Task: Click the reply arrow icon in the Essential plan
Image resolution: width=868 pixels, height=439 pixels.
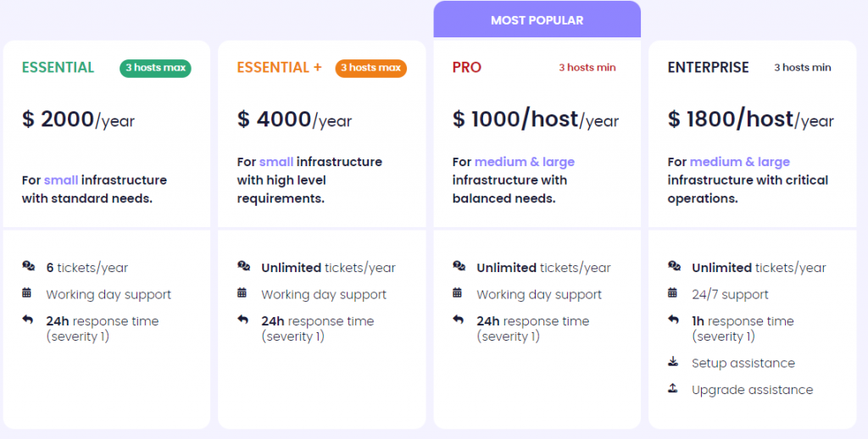Action: pos(28,320)
